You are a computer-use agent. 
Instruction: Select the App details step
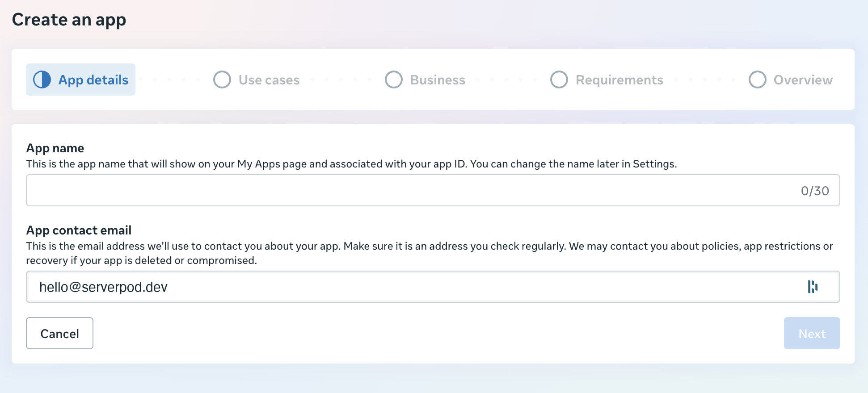pos(80,79)
